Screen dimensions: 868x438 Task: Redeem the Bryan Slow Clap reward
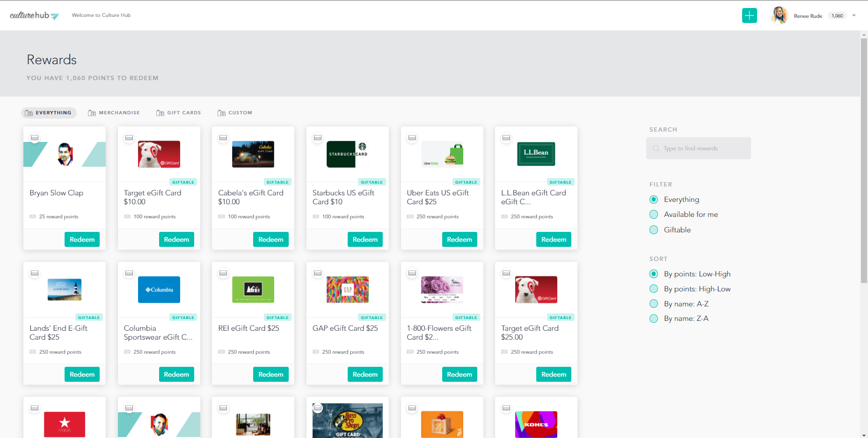[x=82, y=239]
